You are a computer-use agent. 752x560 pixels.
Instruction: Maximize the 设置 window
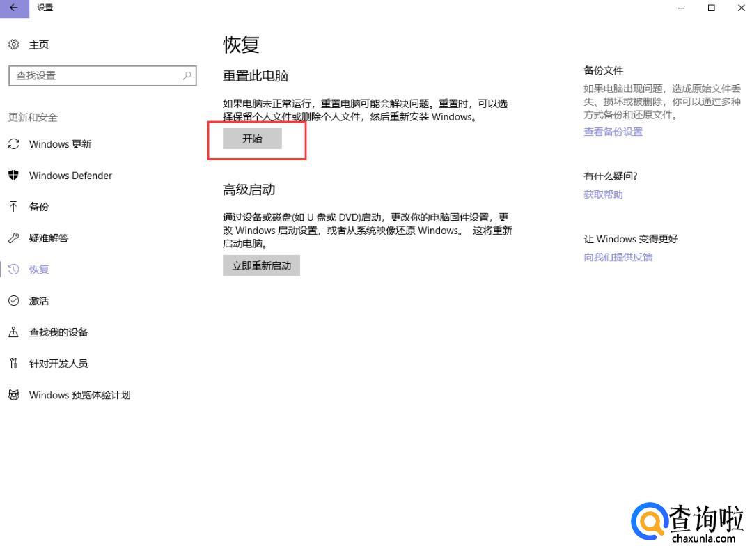(x=711, y=8)
